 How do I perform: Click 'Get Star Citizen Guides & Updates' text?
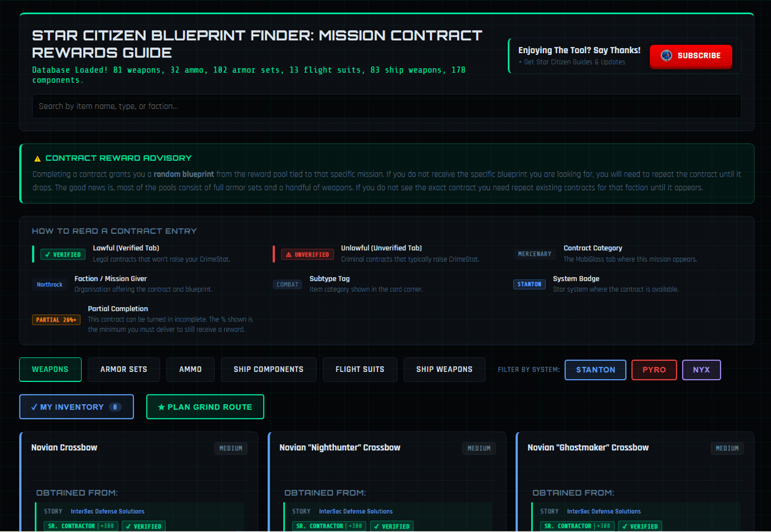(x=572, y=62)
